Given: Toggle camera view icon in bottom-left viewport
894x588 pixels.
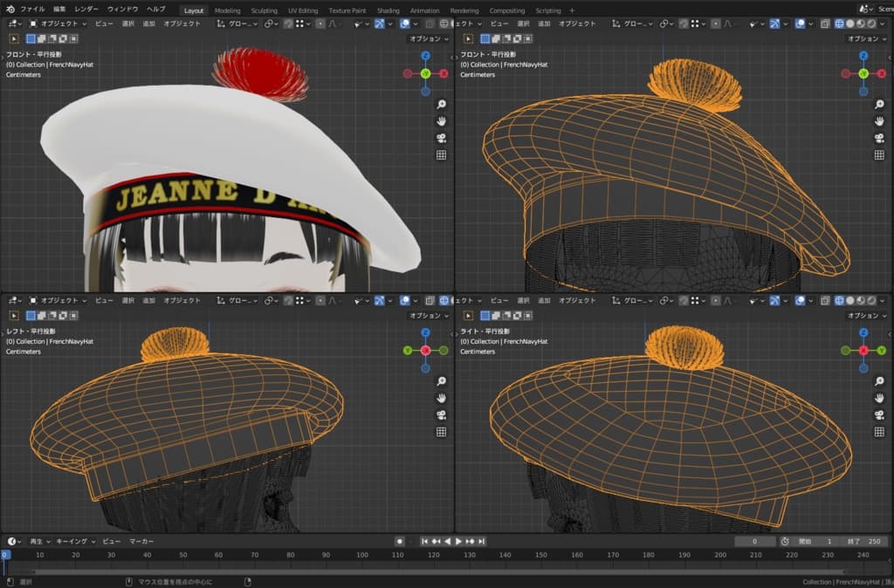Looking at the screenshot, I should [441, 414].
